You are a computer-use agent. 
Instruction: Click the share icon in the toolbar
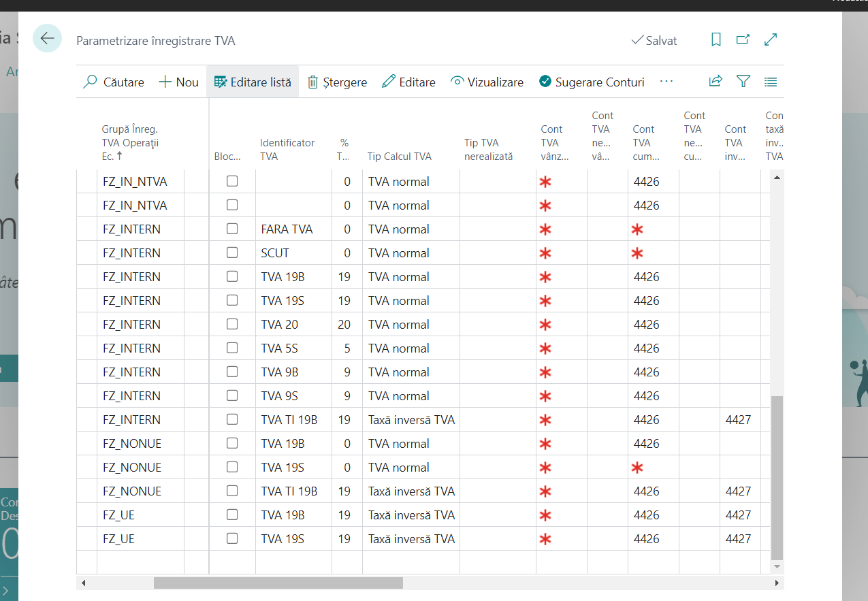click(x=716, y=81)
